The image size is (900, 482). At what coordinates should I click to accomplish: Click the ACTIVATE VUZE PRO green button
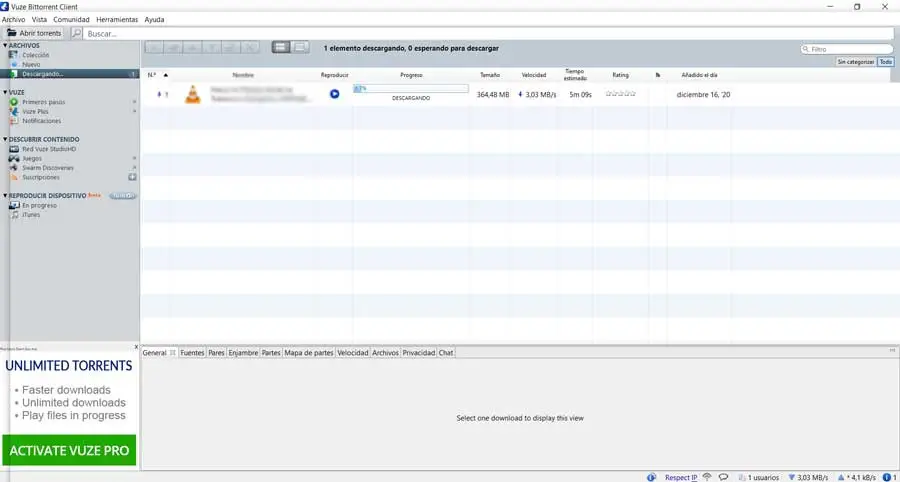coord(69,450)
